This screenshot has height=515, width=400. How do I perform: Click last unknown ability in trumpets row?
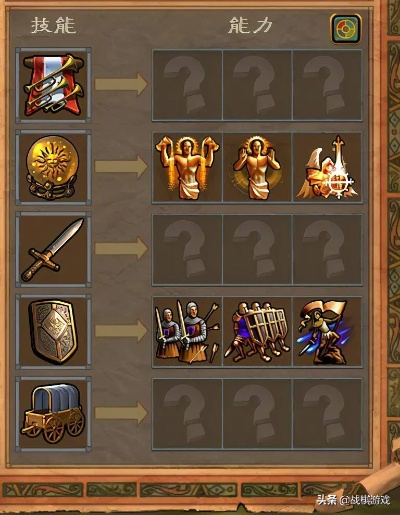point(327,85)
